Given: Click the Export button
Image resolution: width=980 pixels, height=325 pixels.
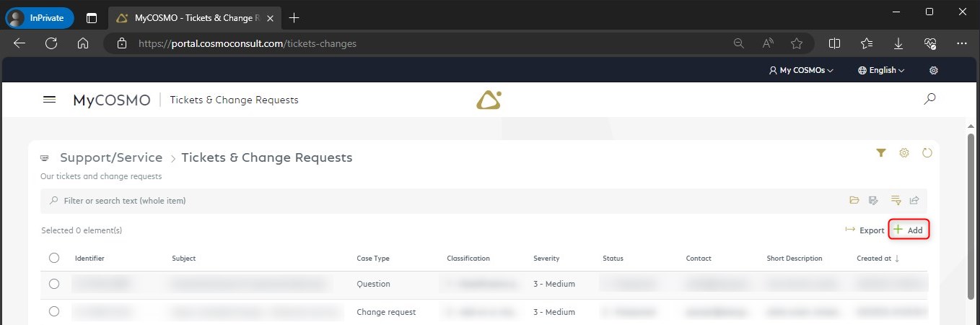Looking at the screenshot, I should coord(865,230).
